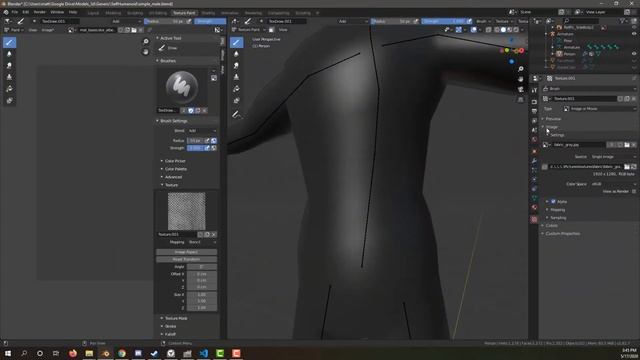640x360 pixels.
Task: Select the Smear tool in the image editor toolbar
Action: (x=9, y=65)
